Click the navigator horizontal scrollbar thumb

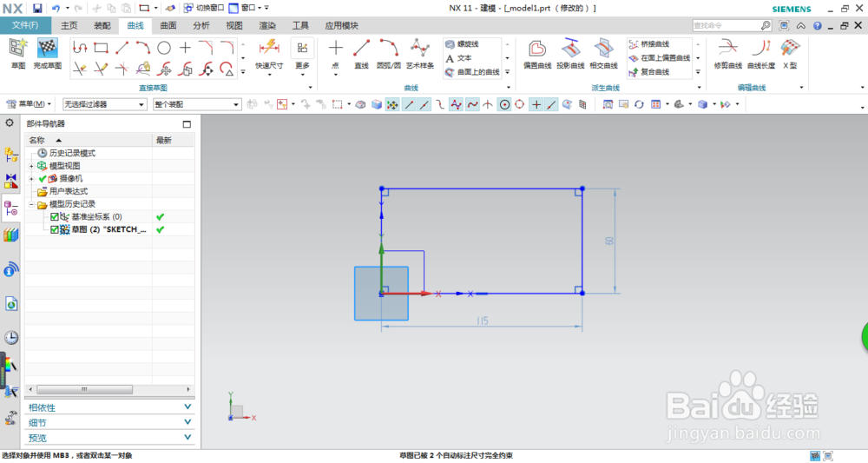pos(84,389)
